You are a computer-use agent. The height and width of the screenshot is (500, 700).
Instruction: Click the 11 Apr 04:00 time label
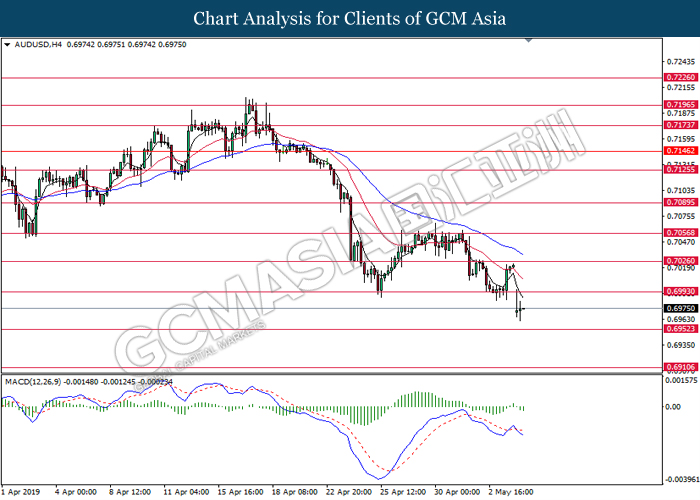click(186, 492)
